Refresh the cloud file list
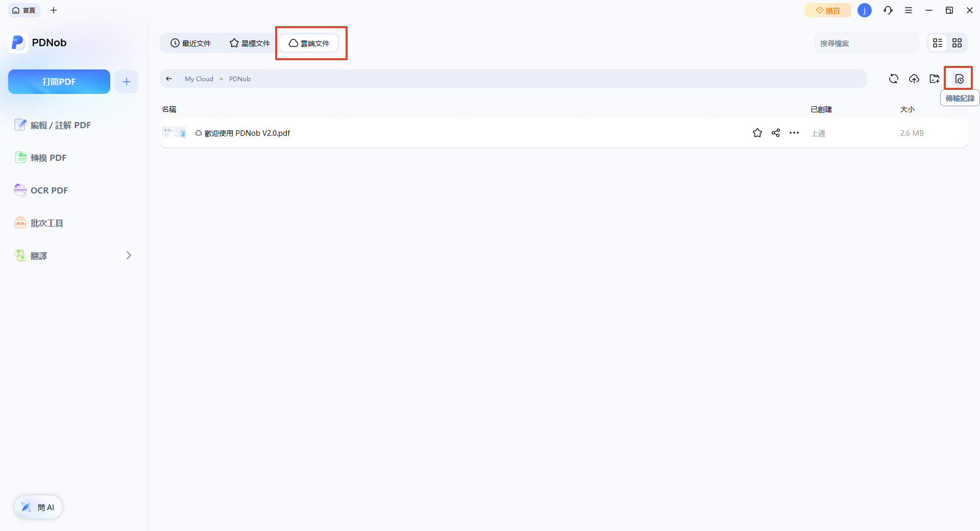 click(894, 79)
